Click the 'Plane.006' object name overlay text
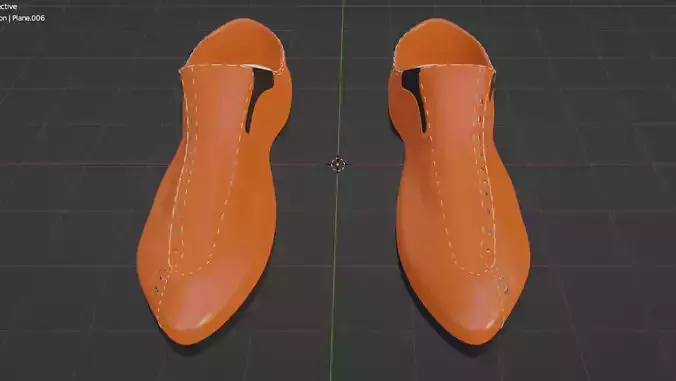 pos(28,18)
